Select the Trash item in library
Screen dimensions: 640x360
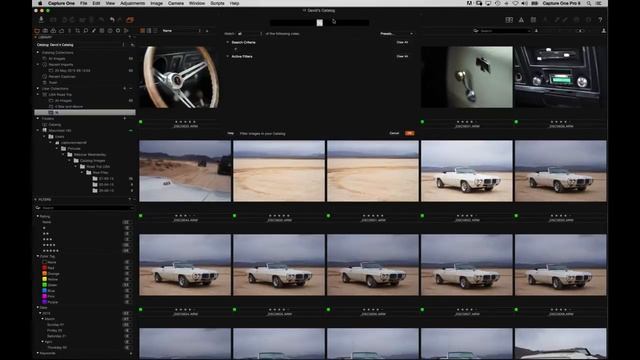[53, 82]
